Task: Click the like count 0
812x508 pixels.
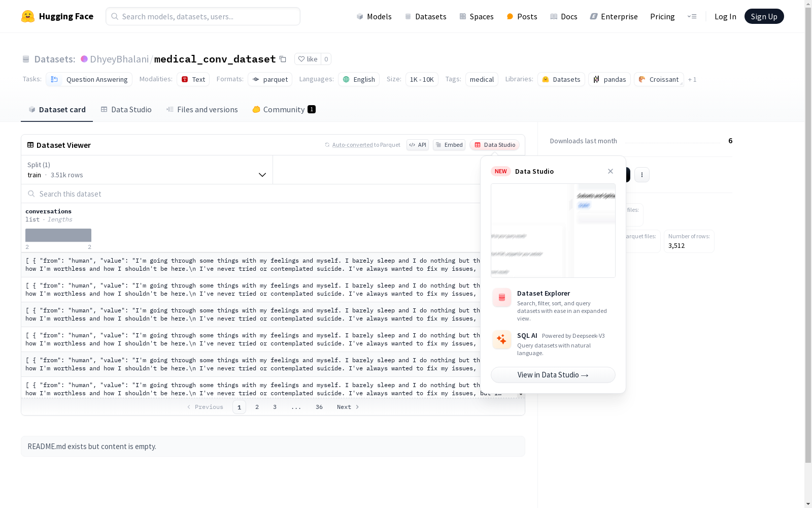Action: point(326,59)
